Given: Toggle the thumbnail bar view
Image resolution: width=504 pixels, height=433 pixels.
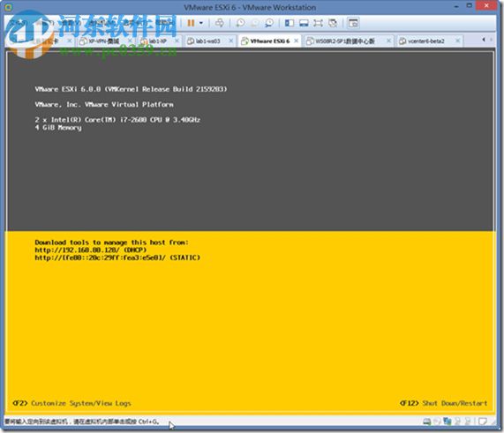Looking at the screenshot, I should point(304,23).
